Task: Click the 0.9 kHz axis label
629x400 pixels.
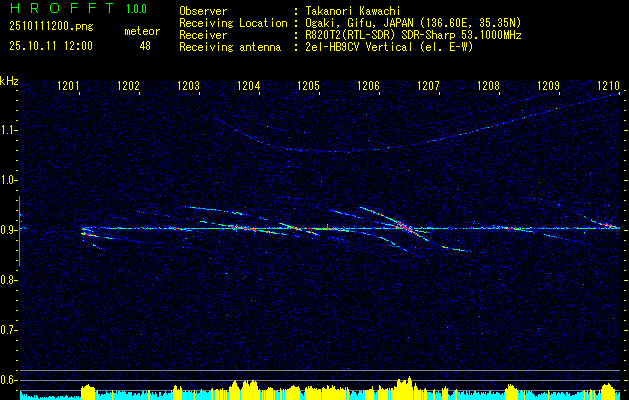Action: pos(8,230)
